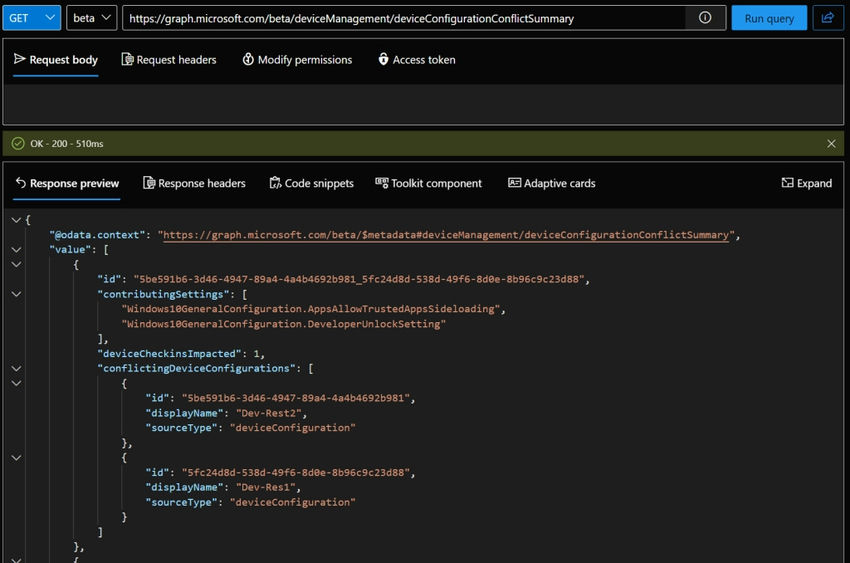Switch to Request headers tab
Screen dimensions: 850x563
(168, 60)
